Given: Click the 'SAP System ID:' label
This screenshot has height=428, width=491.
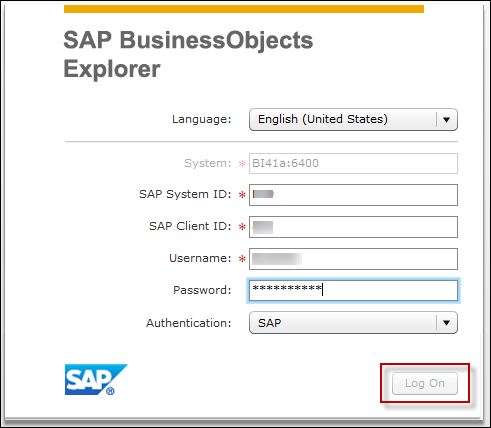Looking at the screenshot, I should [185, 194].
